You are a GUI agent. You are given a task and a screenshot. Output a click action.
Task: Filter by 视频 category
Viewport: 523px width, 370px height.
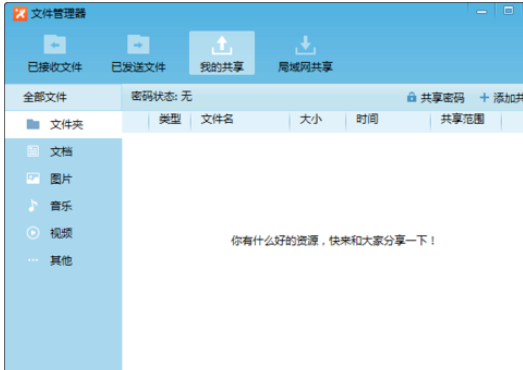[61, 233]
